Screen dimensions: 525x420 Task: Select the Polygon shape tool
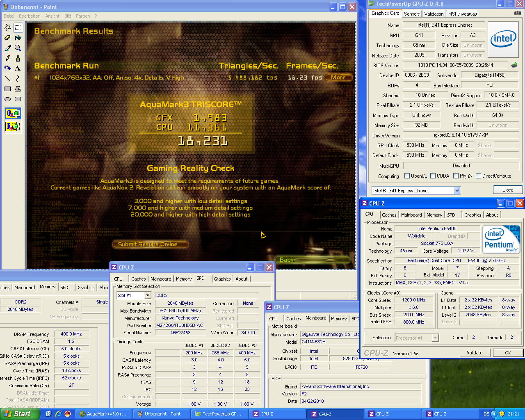(x=18, y=89)
